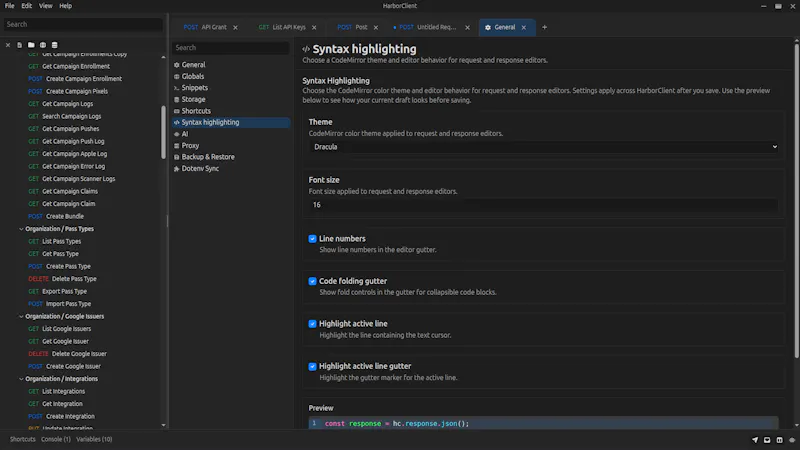
Task: Open the Proxy settings section
Action: 231,145
